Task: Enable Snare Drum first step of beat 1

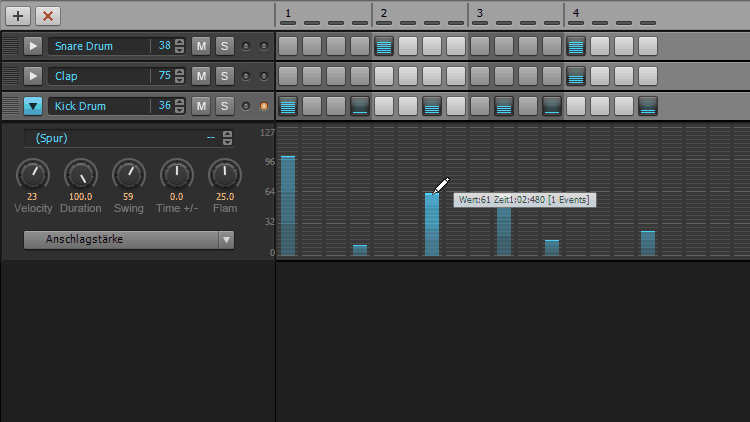Action: point(288,46)
